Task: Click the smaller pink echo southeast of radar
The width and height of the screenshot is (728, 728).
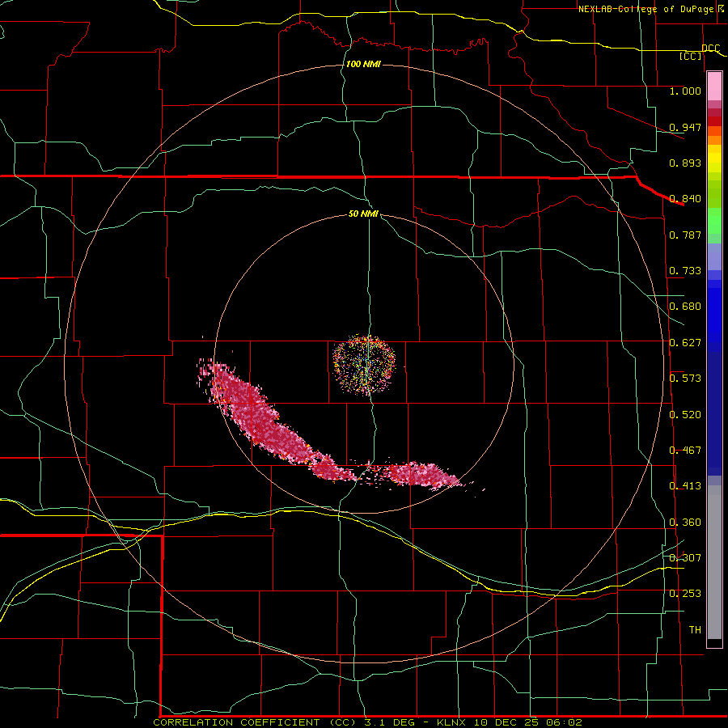Action: pos(422,476)
